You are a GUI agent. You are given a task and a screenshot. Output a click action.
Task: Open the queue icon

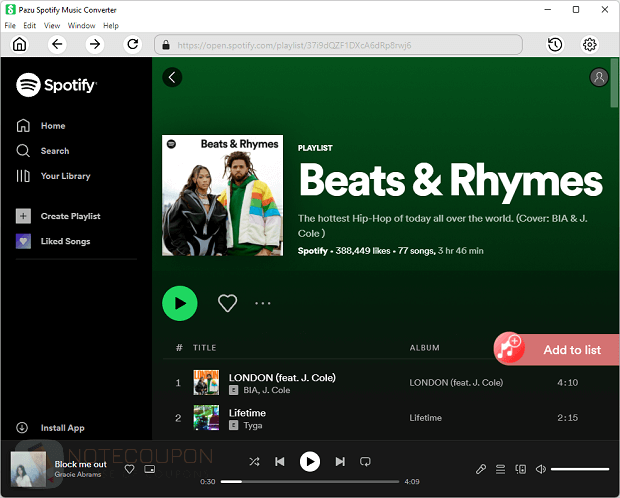point(501,469)
